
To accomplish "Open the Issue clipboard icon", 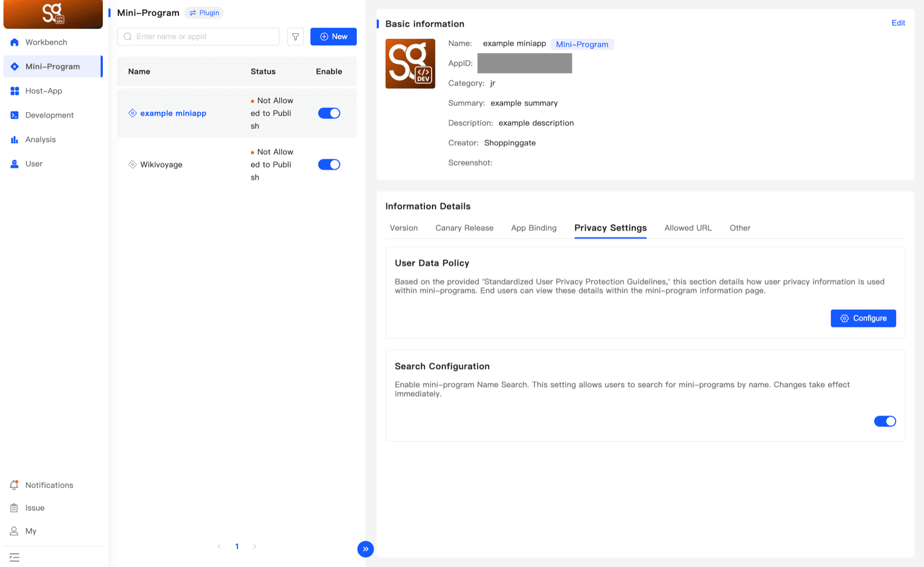I will (x=14, y=508).
